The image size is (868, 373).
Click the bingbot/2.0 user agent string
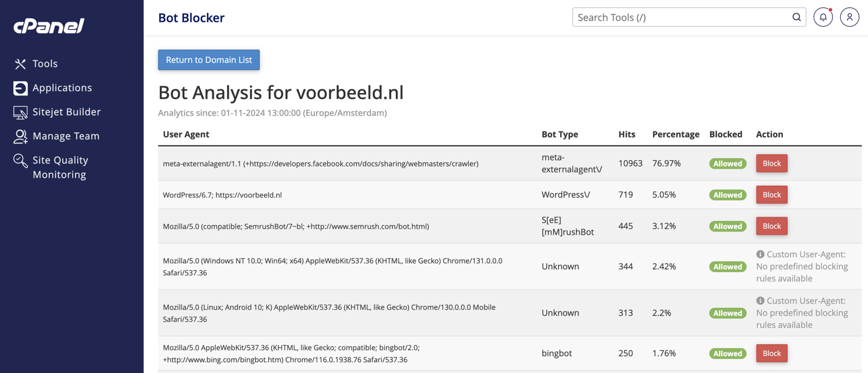(x=291, y=354)
